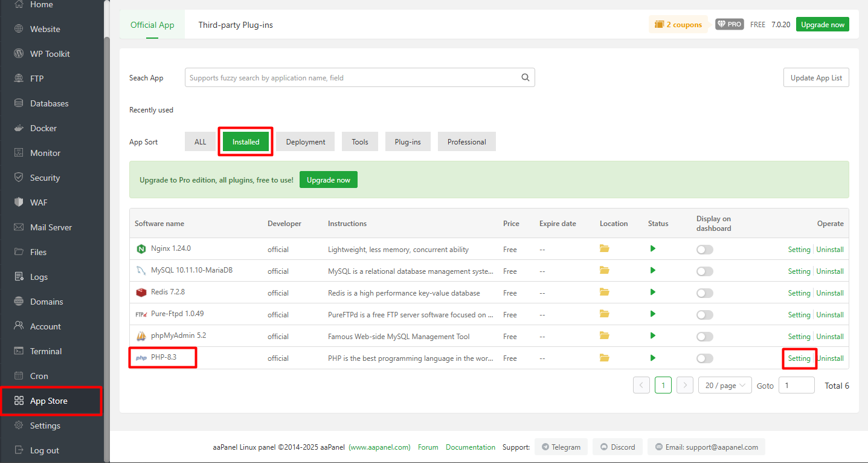The height and width of the screenshot is (463, 868).
Task: Toggle MySQL display on dashboard
Action: 705,271
